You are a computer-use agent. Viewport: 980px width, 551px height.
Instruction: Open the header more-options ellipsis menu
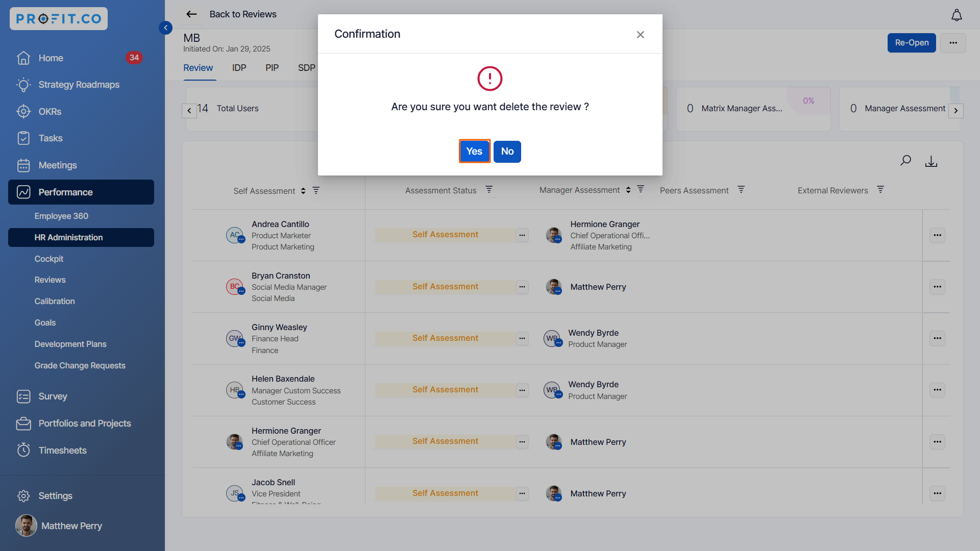(x=953, y=43)
